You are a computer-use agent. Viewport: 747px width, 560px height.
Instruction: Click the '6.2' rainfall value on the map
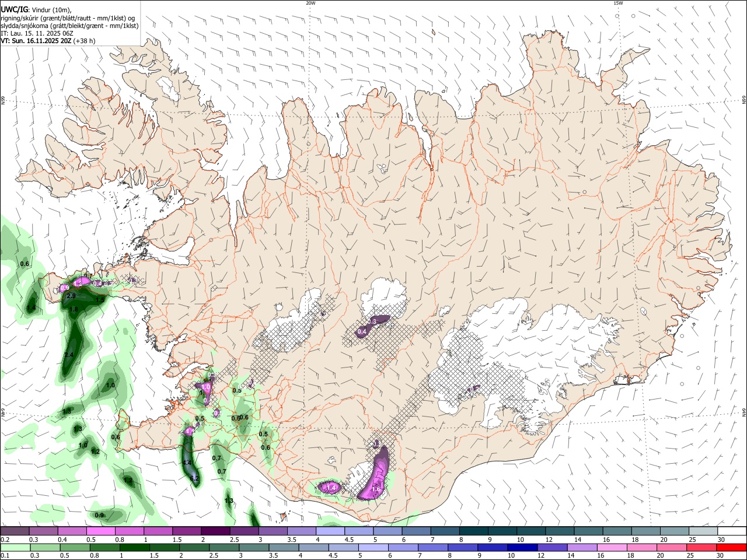click(195, 478)
